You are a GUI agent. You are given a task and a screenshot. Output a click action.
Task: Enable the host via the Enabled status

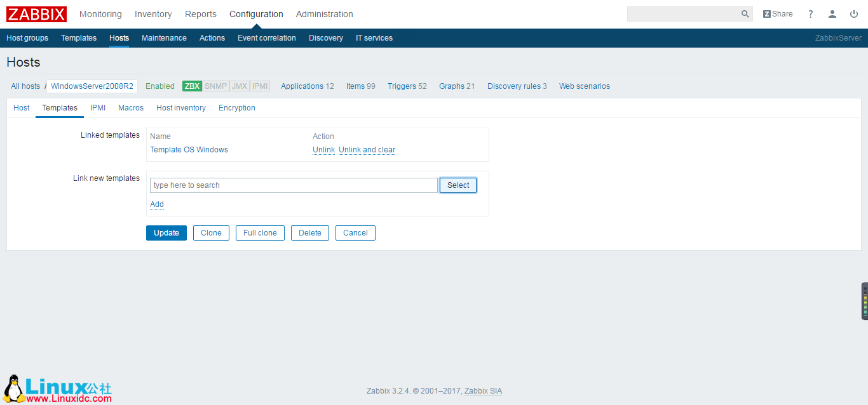(x=159, y=86)
